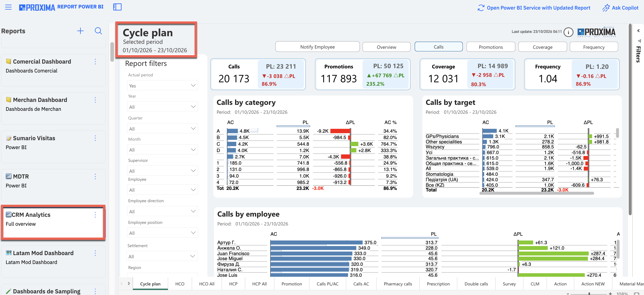Switch to the Promotion page tab
644x295 pixels.
pyautogui.click(x=291, y=284)
